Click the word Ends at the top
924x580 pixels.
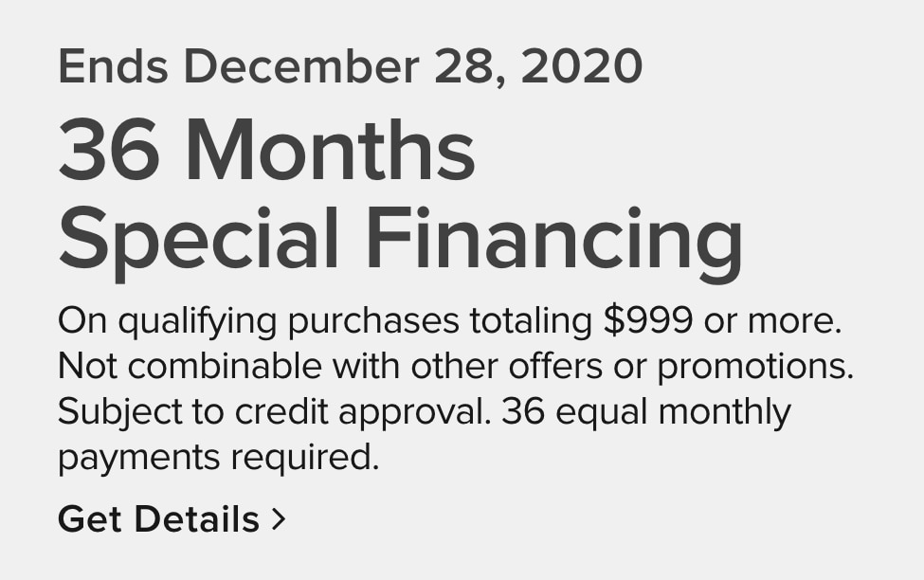coord(113,65)
